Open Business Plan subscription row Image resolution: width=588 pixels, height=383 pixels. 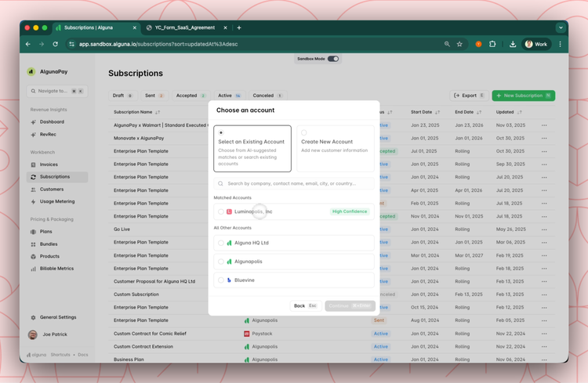pos(129,360)
